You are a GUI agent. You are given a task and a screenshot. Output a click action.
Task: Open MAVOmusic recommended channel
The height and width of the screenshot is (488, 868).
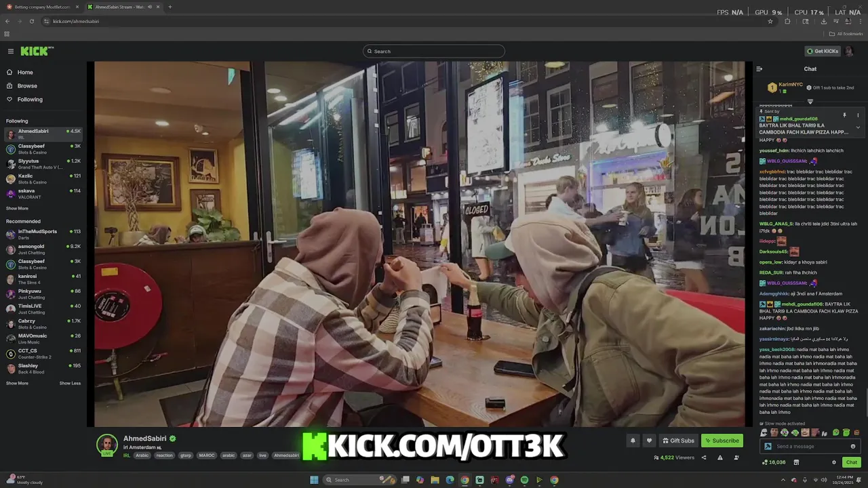pos(43,338)
